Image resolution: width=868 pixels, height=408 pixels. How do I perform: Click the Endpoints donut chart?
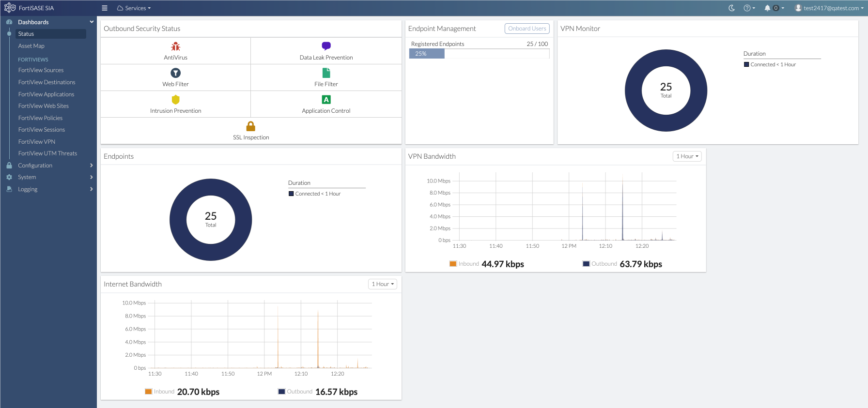(211, 220)
